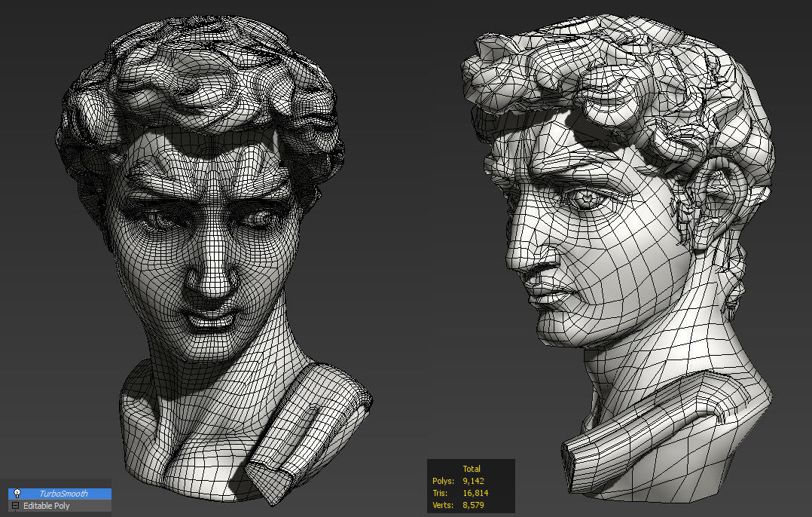This screenshot has height=517, width=812.
Task: Click the 'Tris:' label in statistics
Action: click(440, 493)
